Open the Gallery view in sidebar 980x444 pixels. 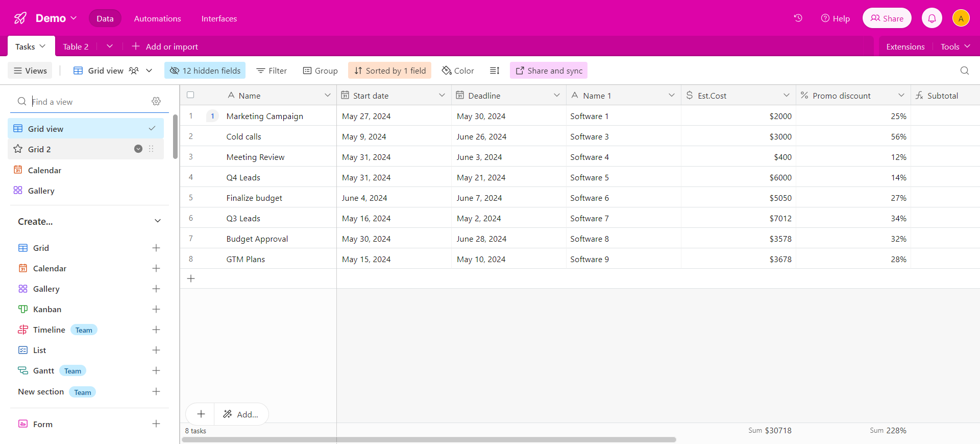pyautogui.click(x=86, y=191)
